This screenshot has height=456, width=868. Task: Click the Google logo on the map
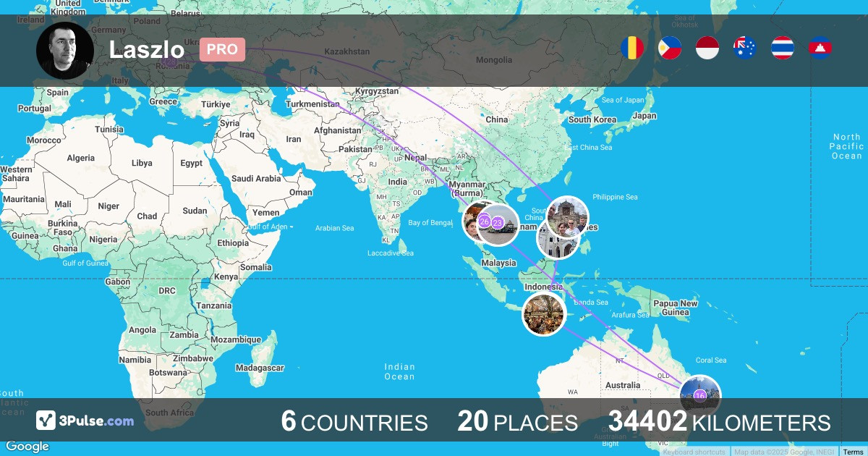point(27,446)
